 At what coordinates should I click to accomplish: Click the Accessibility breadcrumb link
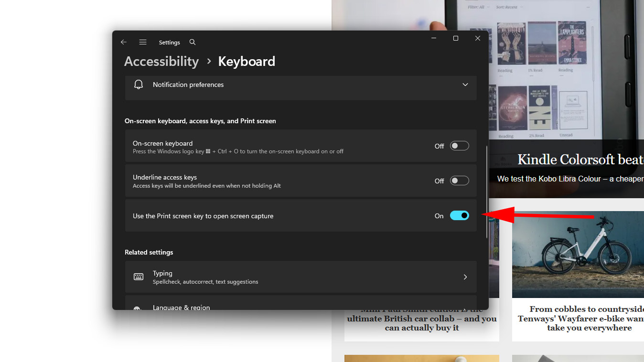coord(161,61)
